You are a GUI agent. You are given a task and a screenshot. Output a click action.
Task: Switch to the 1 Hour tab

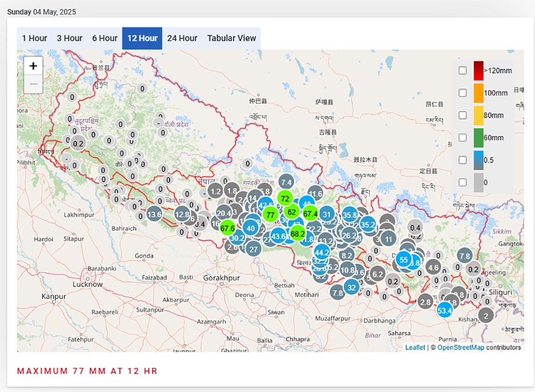click(34, 38)
